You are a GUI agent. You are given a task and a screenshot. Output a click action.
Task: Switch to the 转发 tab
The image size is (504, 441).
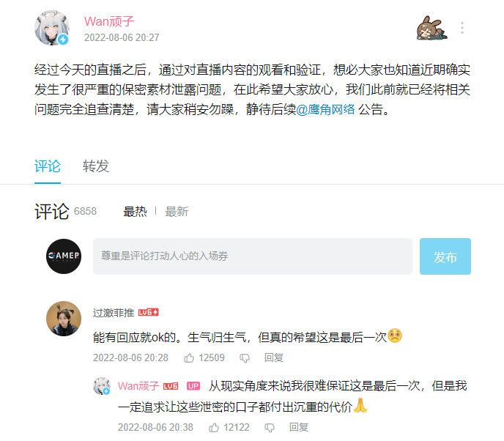coord(96,166)
